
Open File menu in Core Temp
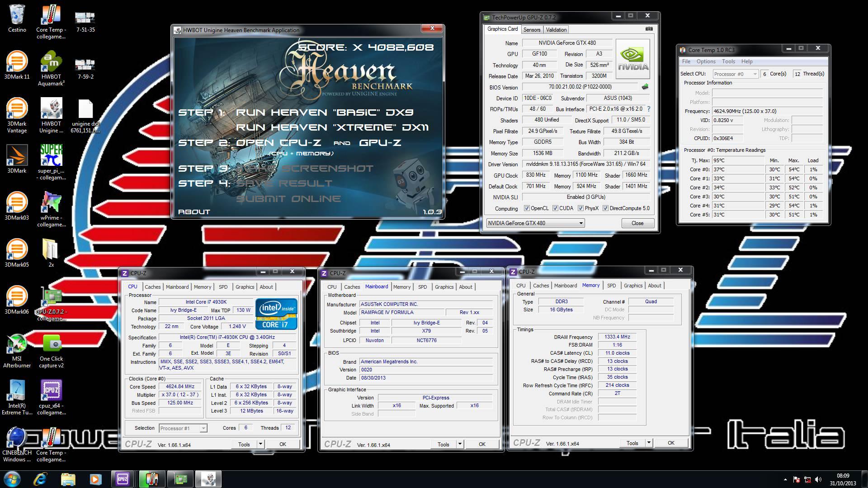(686, 61)
